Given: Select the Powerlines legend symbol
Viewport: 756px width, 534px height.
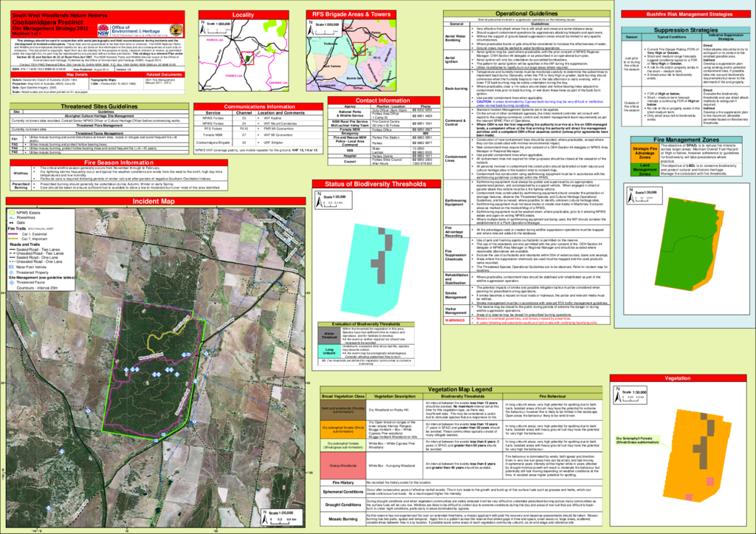Looking at the screenshot, I should (12, 218).
